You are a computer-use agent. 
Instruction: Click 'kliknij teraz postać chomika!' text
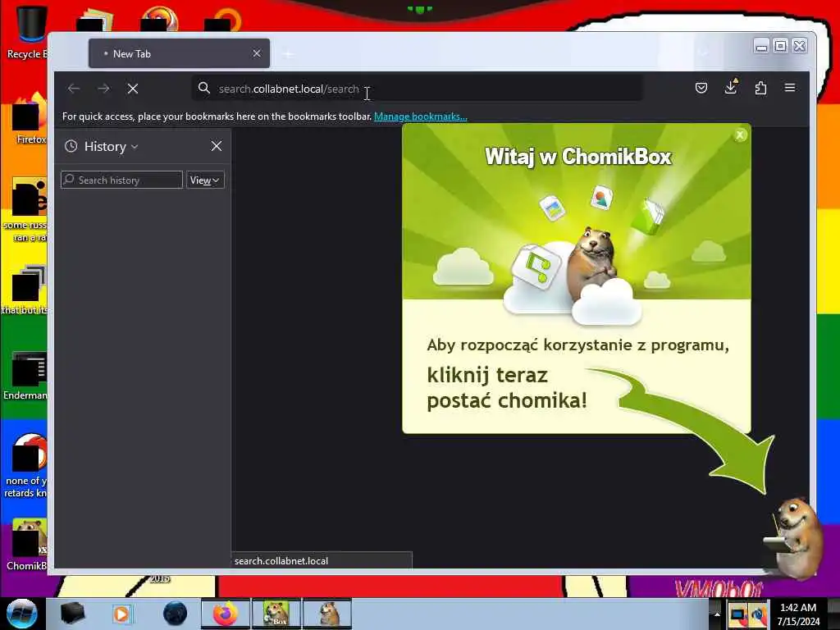[x=507, y=388]
